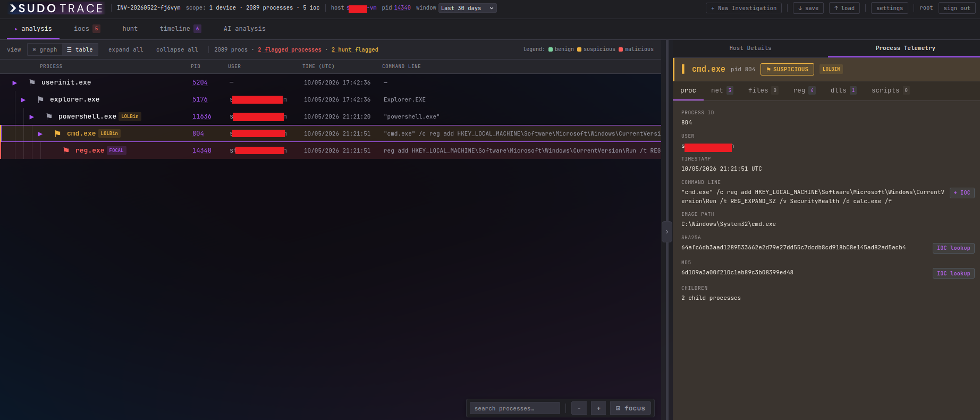
Task: Click the FOCAL badge on reg.exe row
Action: pyautogui.click(x=116, y=150)
